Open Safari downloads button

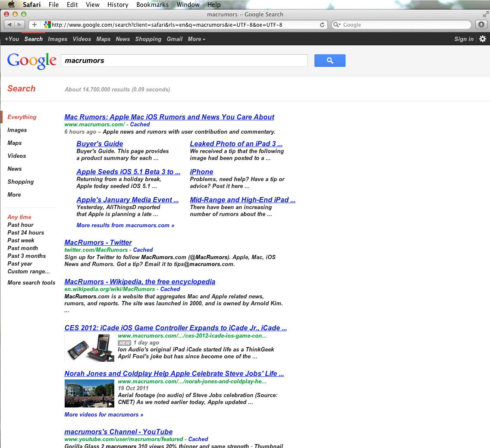pyautogui.click(x=481, y=25)
